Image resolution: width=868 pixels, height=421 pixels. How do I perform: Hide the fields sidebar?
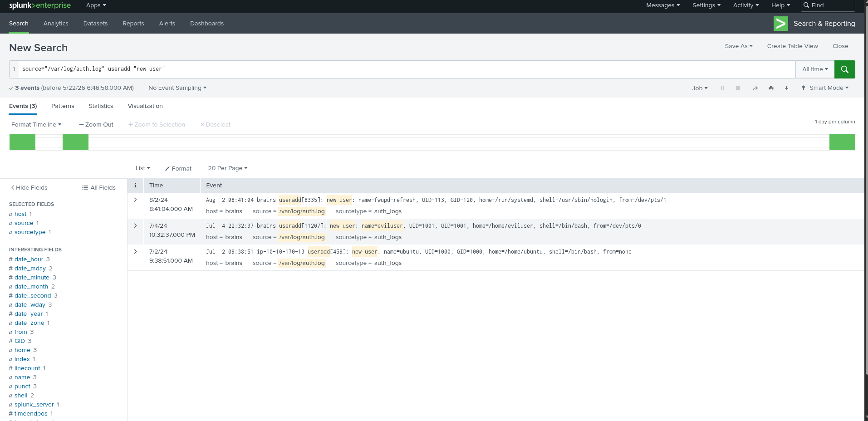click(x=29, y=187)
